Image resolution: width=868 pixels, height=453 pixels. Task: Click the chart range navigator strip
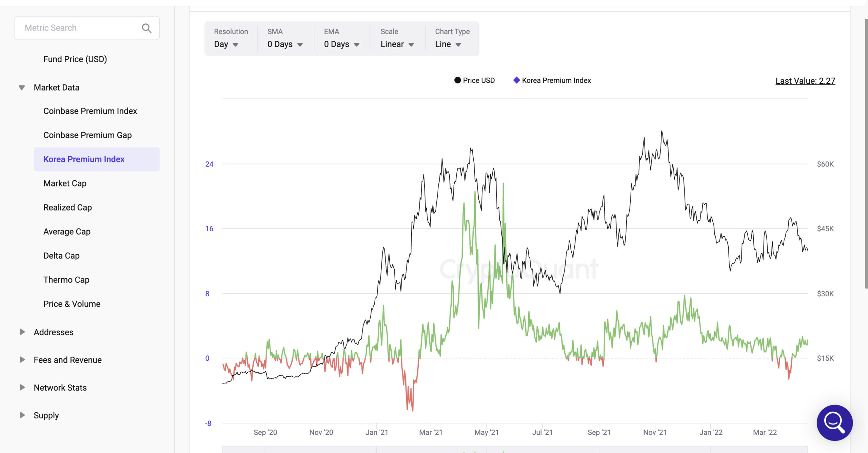tap(515, 449)
